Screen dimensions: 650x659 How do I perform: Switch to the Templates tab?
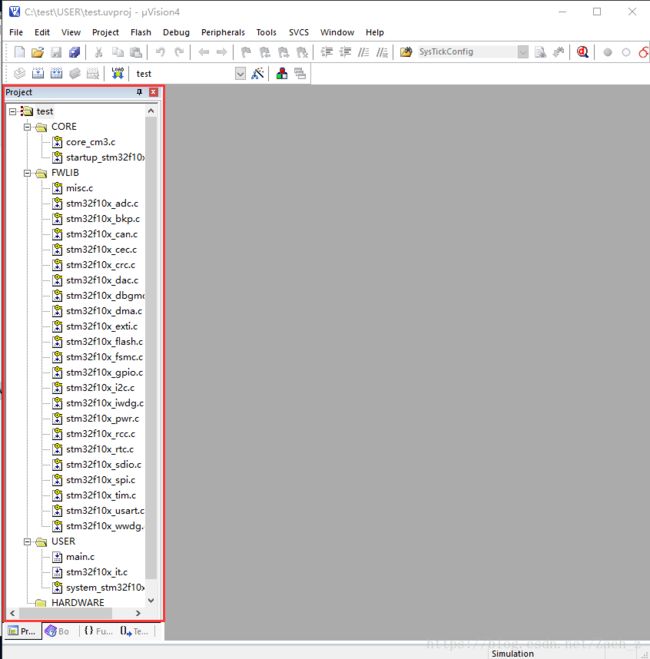[134, 631]
